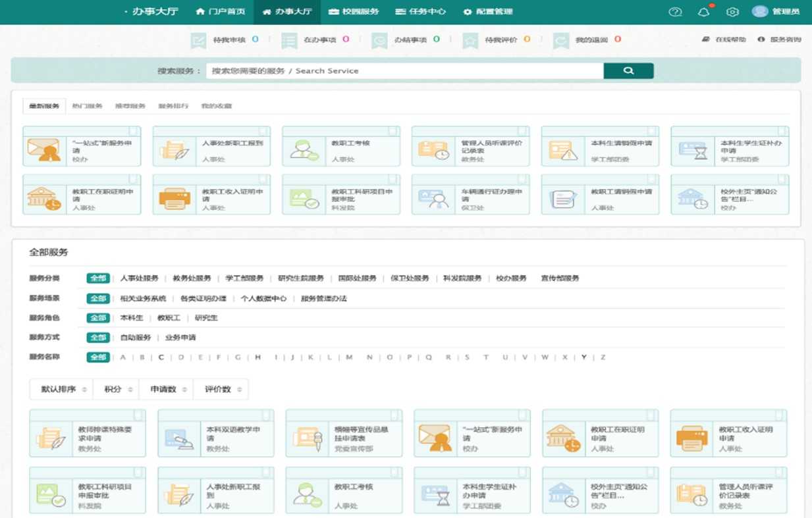Image resolution: width=812 pixels, height=518 pixels.
Task: Open the notification bell icon
Action: tap(704, 12)
